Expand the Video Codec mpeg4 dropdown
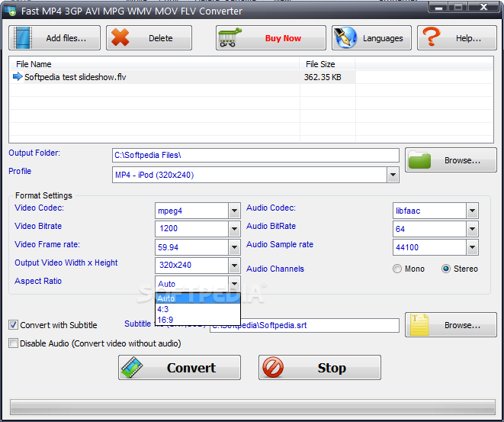 click(234, 211)
